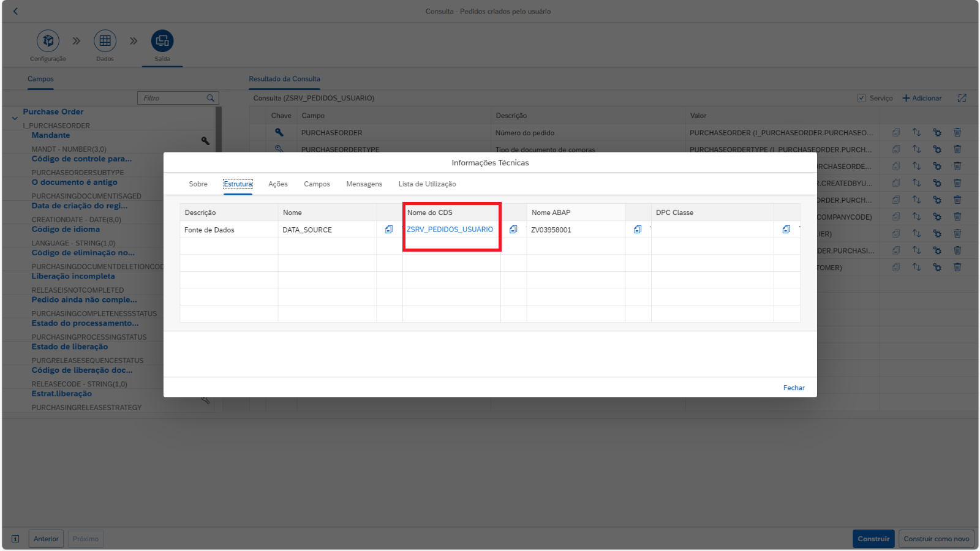
Task: Switch to the Mensagens tab
Action: point(364,184)
